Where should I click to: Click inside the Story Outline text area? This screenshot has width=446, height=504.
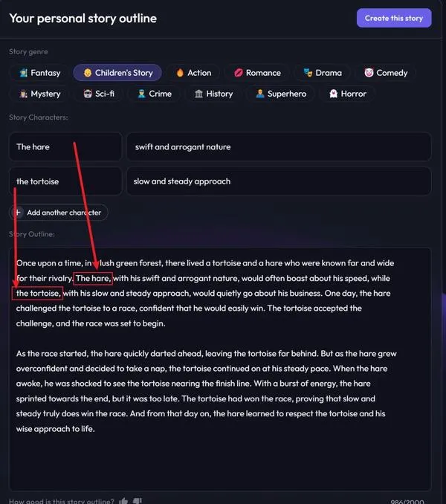[220, 369]
